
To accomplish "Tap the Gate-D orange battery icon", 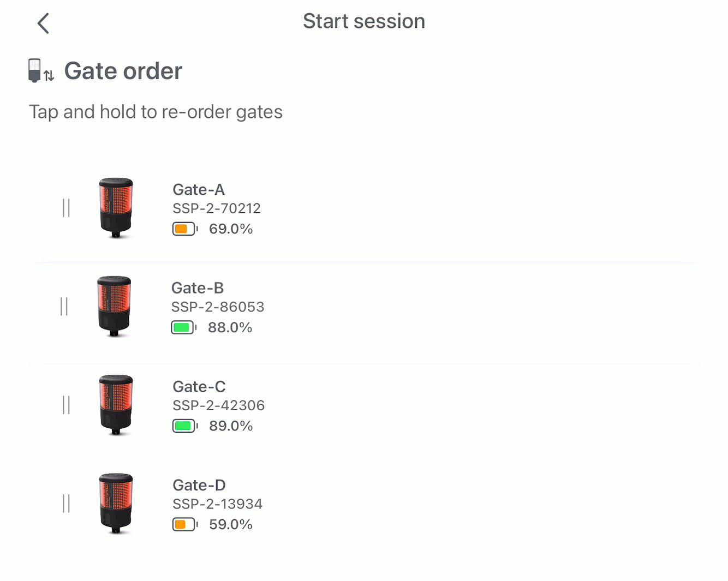I will [185, 525].
